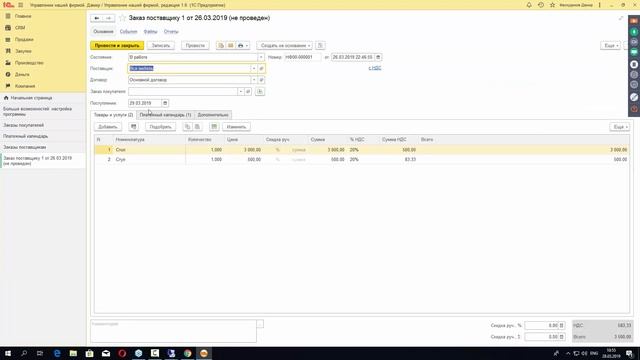Click the Комментарий text field
640x360 pixels.
click(x=173, y=331)
